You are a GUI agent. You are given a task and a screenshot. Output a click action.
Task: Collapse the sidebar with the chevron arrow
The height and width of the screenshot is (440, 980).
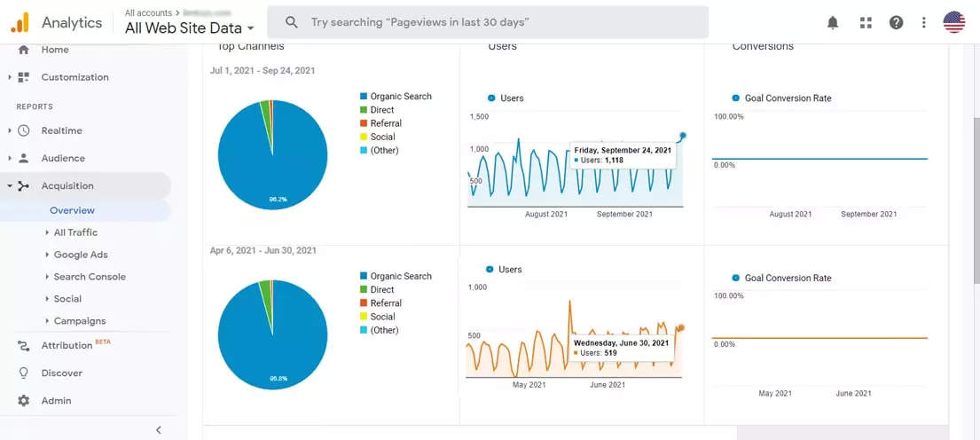click(x=159, y=430)
